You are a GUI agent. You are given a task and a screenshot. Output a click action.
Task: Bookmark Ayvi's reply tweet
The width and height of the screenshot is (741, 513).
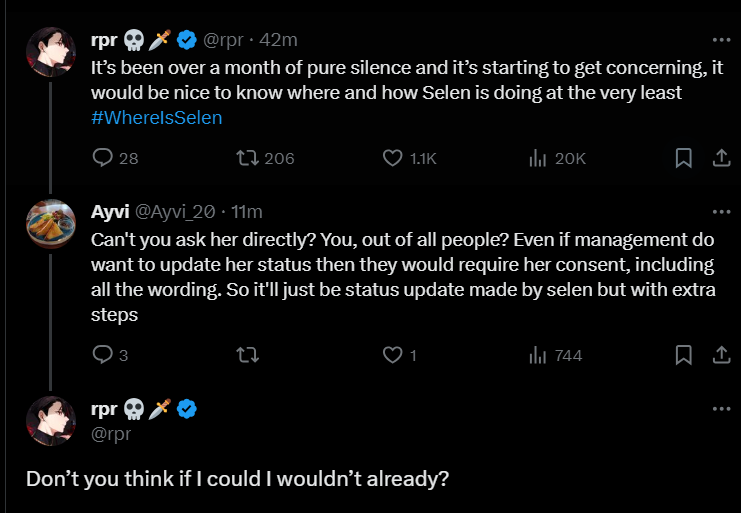[x=683, y=355]
